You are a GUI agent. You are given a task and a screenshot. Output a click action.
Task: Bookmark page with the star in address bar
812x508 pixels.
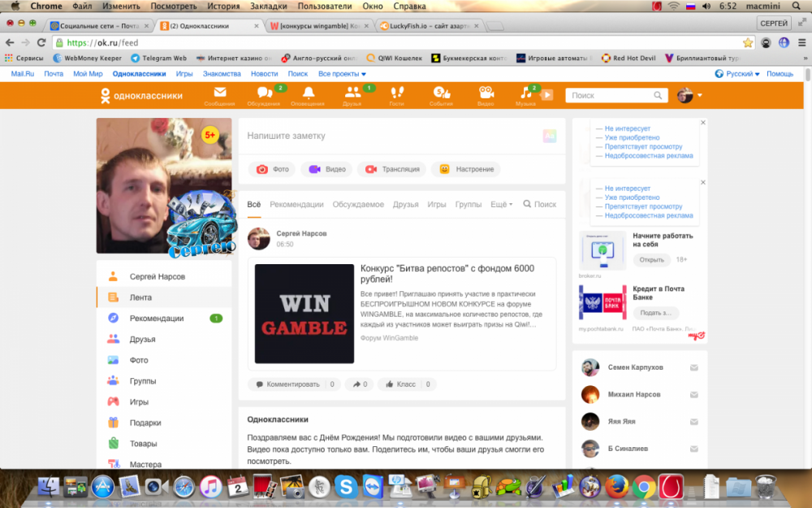point(748,42)
